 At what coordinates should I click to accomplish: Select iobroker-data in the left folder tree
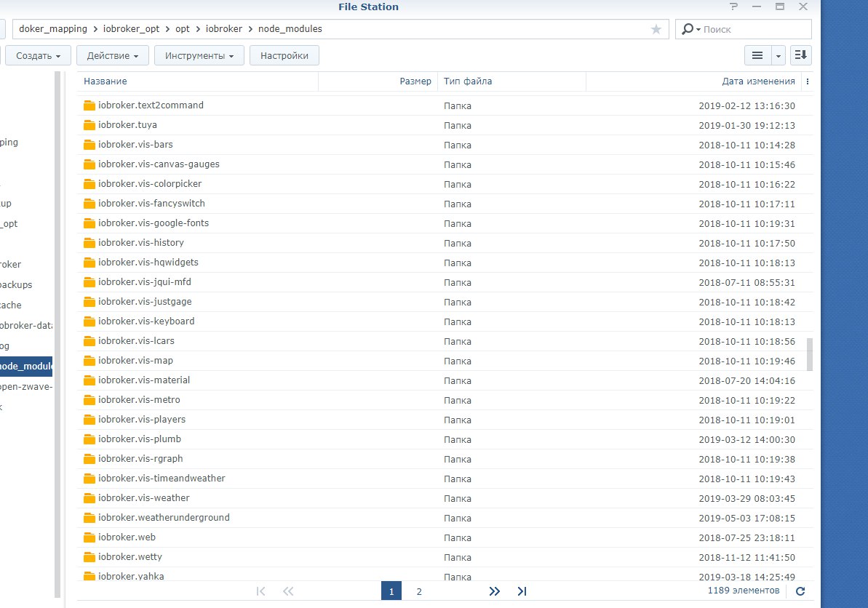(26, 325)
